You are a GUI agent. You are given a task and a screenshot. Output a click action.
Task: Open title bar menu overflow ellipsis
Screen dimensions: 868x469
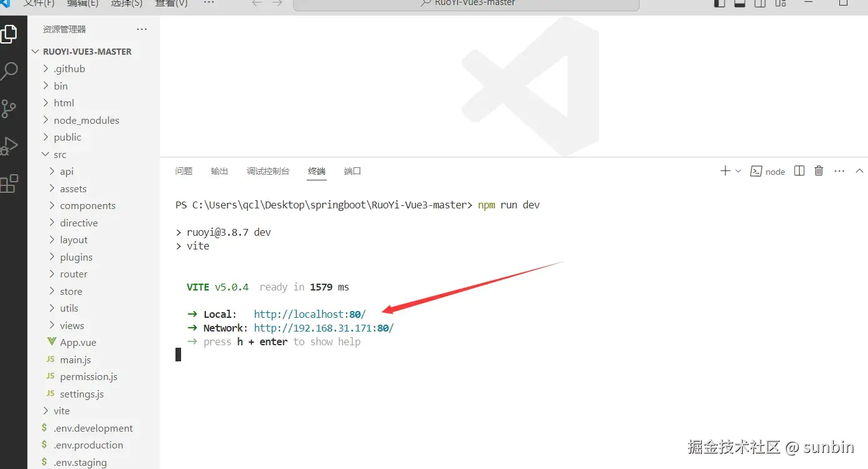209,3
